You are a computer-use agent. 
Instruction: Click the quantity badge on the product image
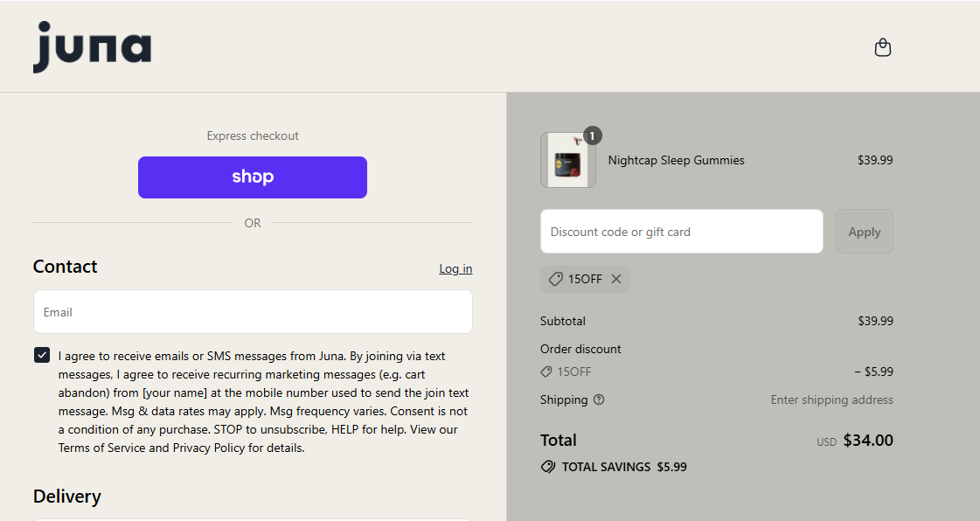tap(593, 135)
